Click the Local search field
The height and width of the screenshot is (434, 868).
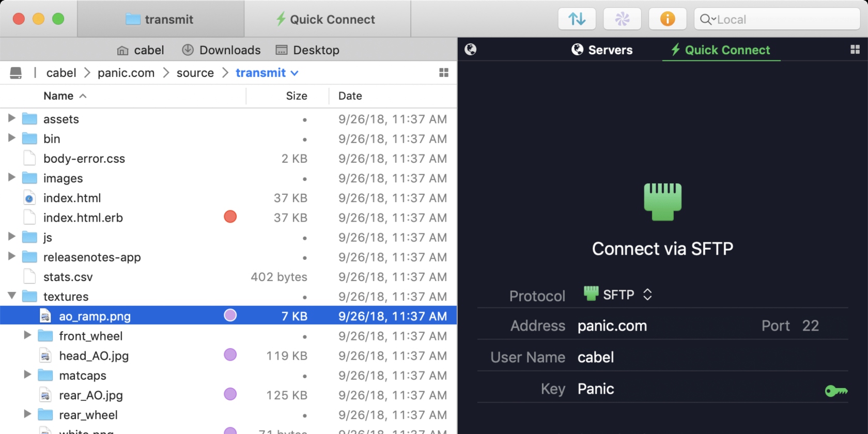(777, 20)
